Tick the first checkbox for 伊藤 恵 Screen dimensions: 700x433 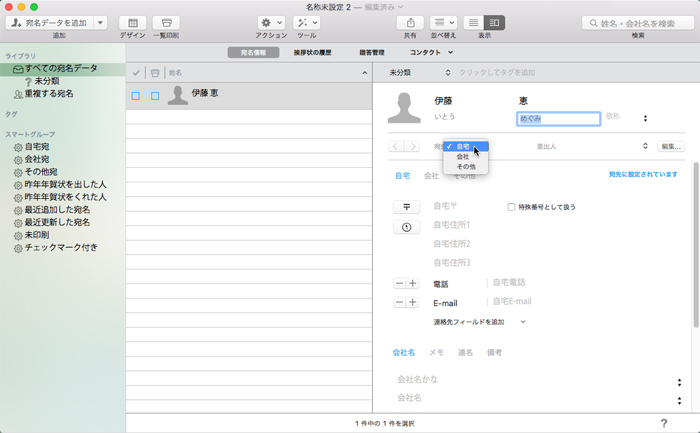pos(135,96)
